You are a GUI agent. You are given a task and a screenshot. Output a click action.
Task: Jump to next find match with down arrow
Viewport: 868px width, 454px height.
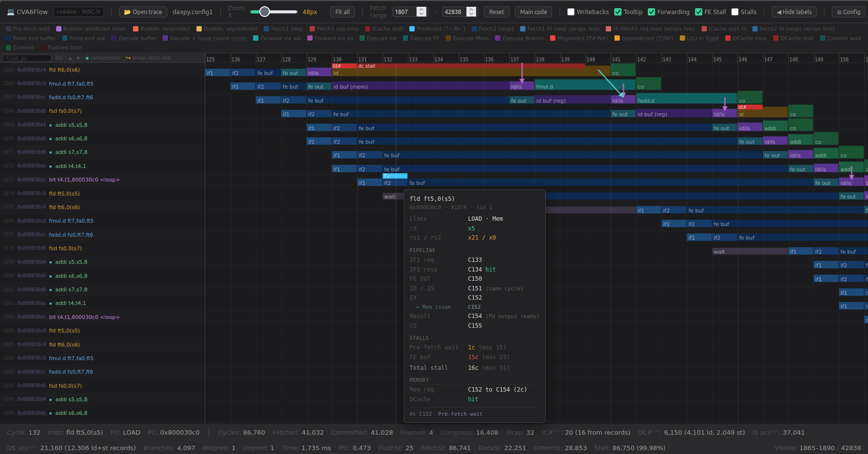pyautogui.click(x=78, y=58)
